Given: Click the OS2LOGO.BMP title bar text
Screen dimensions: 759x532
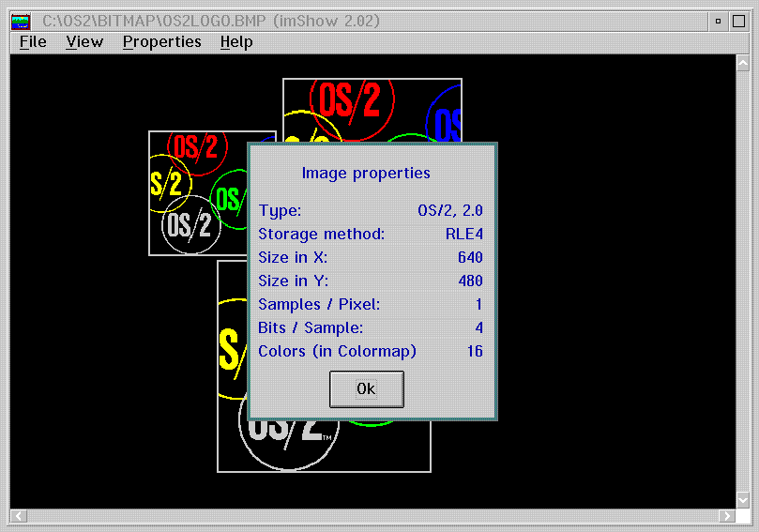Looking at the screenshot, I should 211,22.
